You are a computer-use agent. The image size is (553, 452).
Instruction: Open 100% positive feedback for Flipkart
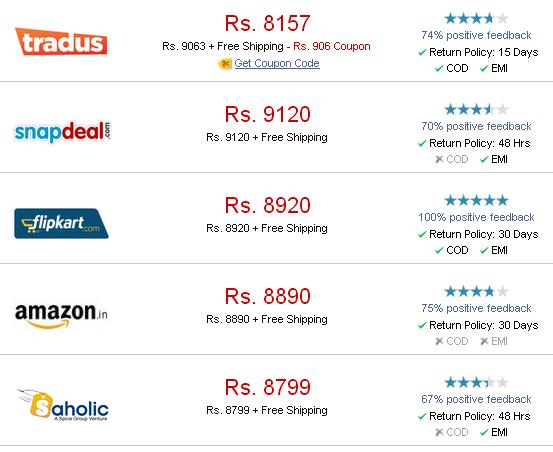point(476,217)
